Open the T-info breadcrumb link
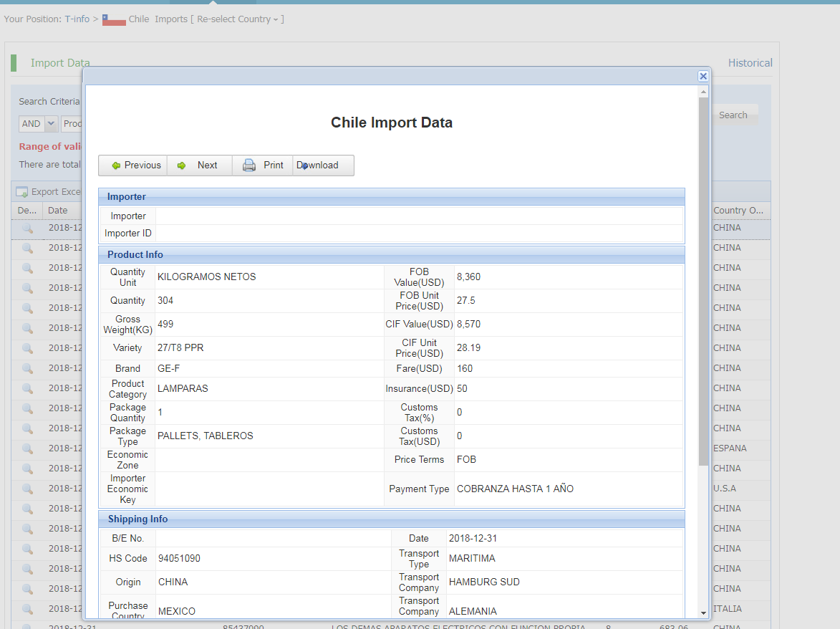 pos(77,19)
